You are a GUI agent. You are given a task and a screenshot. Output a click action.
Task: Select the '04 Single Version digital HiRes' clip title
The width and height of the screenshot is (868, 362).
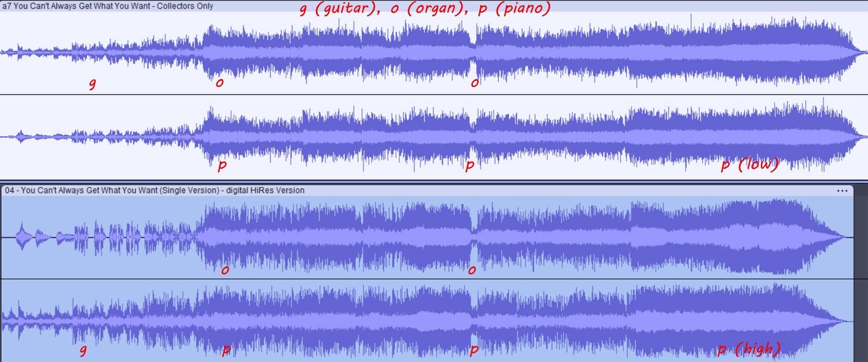(x=155, y=190)
